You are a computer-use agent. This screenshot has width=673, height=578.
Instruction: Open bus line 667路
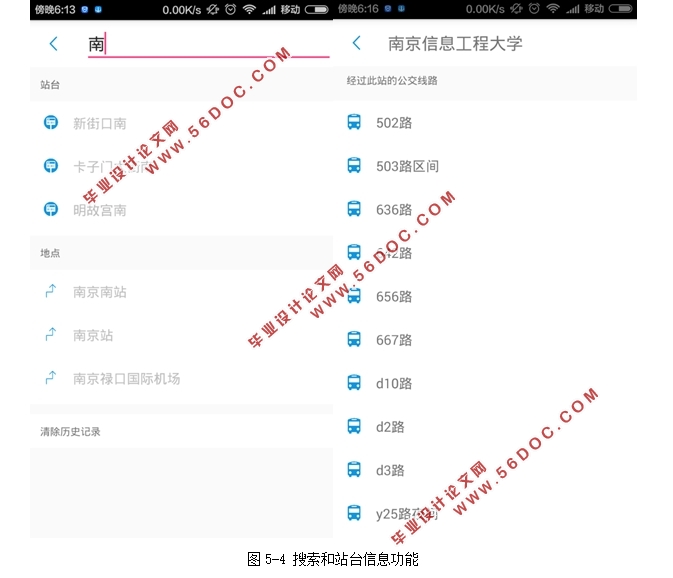tap(394, 340)
